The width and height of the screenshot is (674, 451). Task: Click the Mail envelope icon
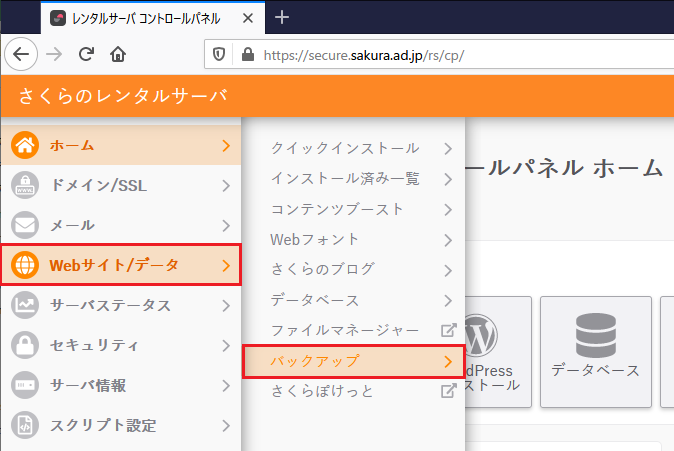[x=25, y=225]
